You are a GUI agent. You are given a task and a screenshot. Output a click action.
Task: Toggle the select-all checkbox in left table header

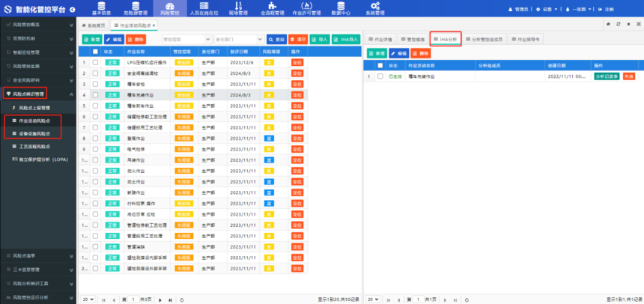point(95,52)
